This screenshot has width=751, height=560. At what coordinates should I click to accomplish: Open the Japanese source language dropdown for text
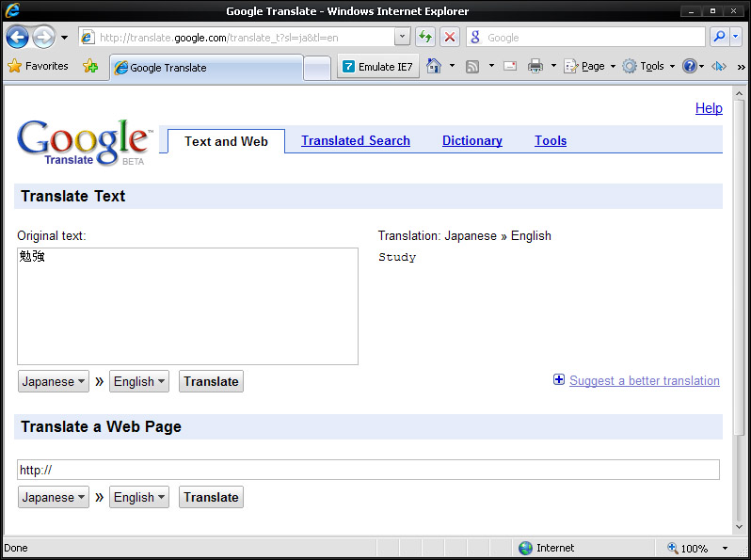54,381
